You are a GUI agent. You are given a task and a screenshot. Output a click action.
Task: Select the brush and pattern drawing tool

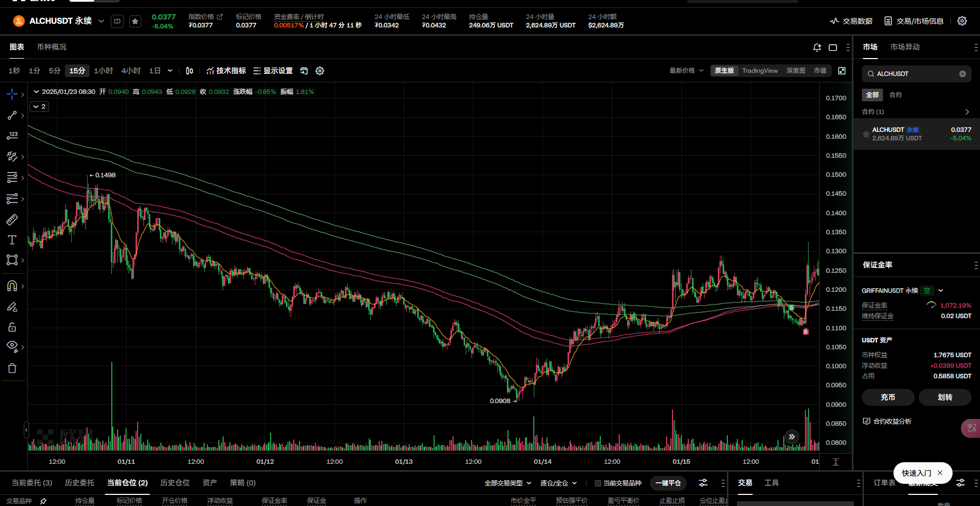point(12,156)
